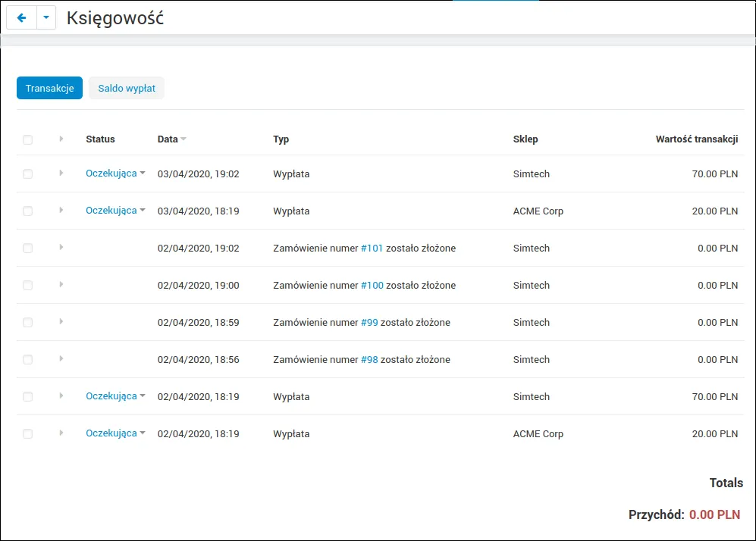Open the dropdown next to the back arrow
Image resolution: width=756 pixels, height=541 pixels.
pos(46,18)
